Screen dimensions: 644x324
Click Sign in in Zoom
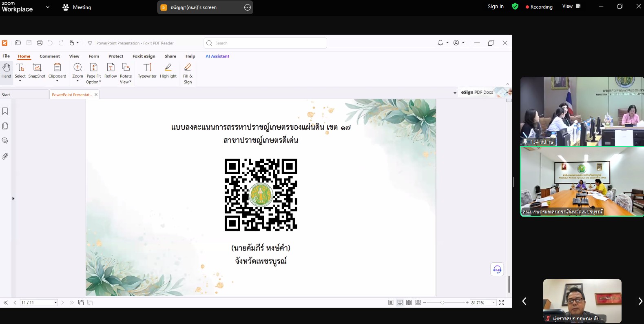click(496, 7)
